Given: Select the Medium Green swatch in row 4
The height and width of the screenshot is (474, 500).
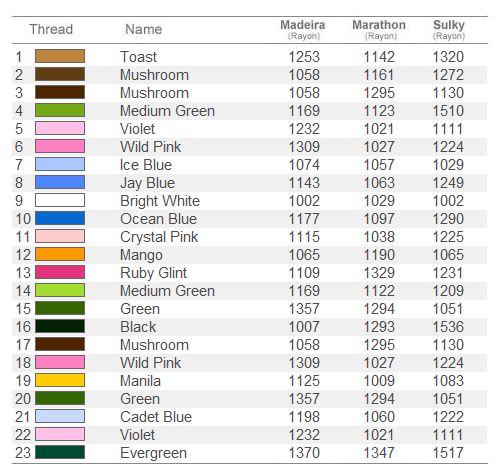Looking at the screenshot, I should click(x=60, y=110).
